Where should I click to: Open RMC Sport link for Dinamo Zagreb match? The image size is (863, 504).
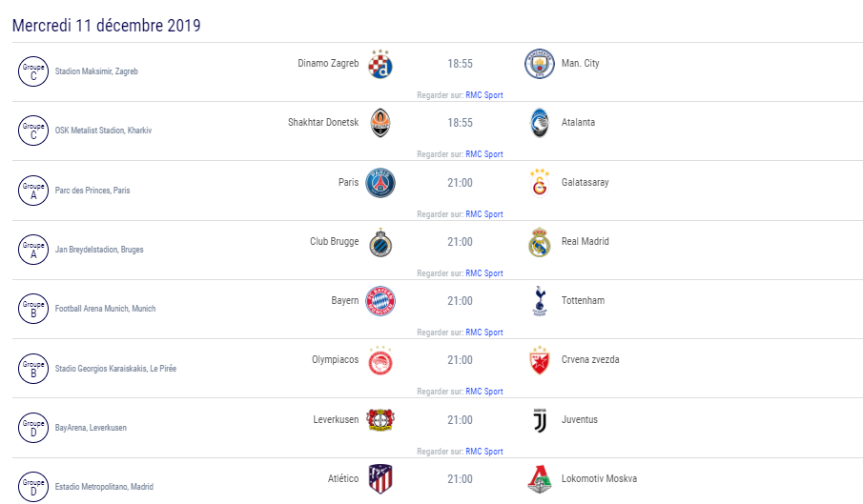(x=484, y=95)
